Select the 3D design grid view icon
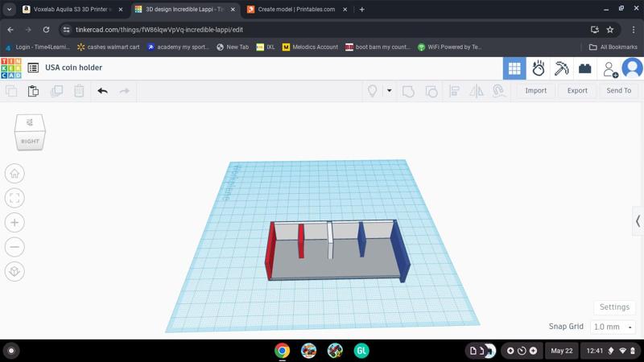 (514, 68)
